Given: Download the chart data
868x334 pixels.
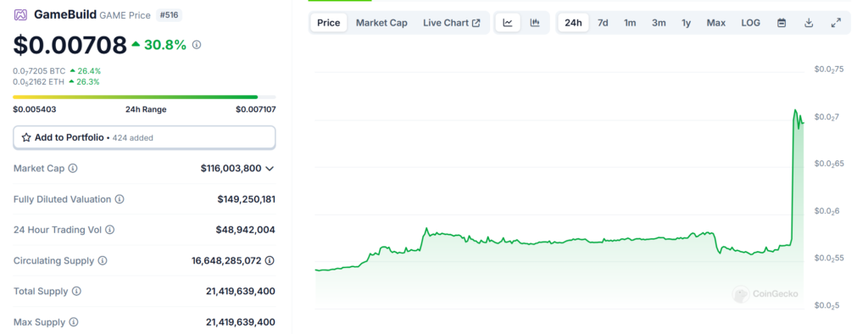Looking at the screenshot, I should [809, 23].
